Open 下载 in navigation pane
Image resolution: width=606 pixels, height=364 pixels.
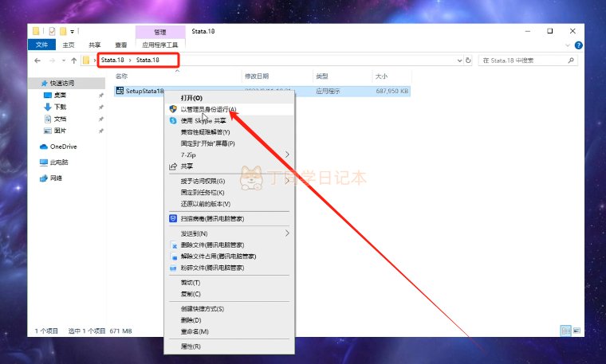coord(60,107)
